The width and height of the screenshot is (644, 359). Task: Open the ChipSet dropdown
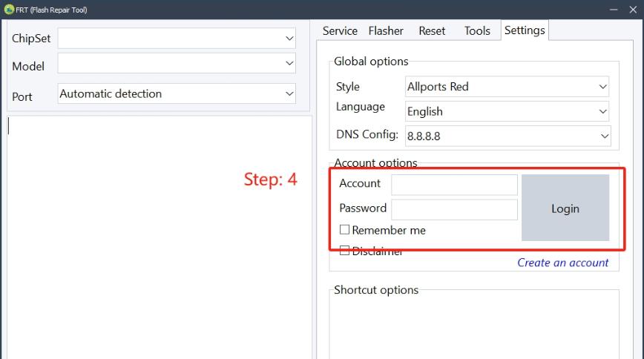pos(177,39)
